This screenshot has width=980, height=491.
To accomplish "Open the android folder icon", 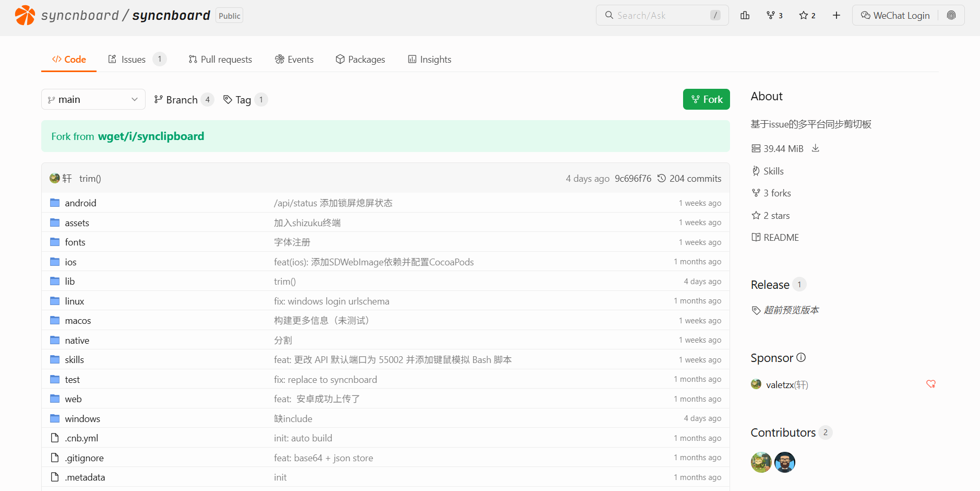I will point(55,203).
